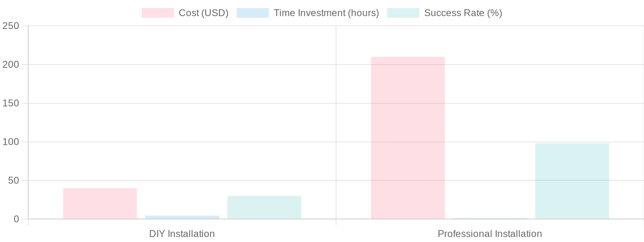Select the Professional Installation pink cost bar
This screenshot has width=644, height=242.
(x=408, y=138)
